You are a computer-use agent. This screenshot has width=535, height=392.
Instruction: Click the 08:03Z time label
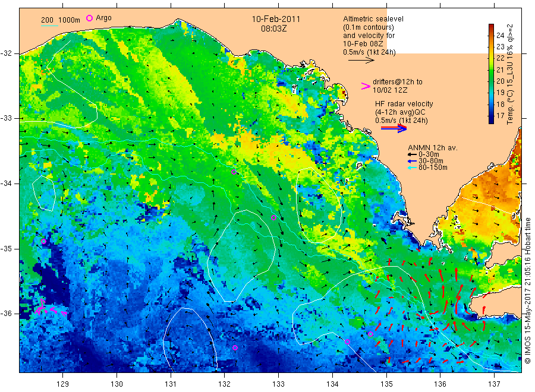(x=274, y=29)
